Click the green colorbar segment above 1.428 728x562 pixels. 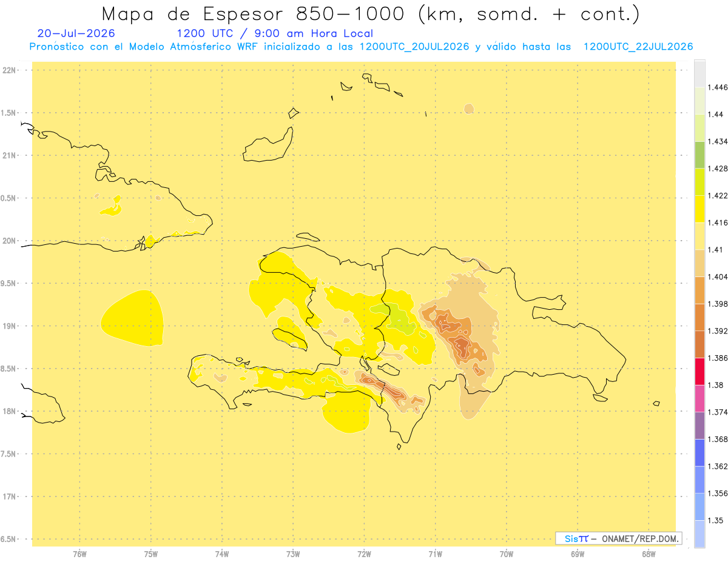pos(699,155)
